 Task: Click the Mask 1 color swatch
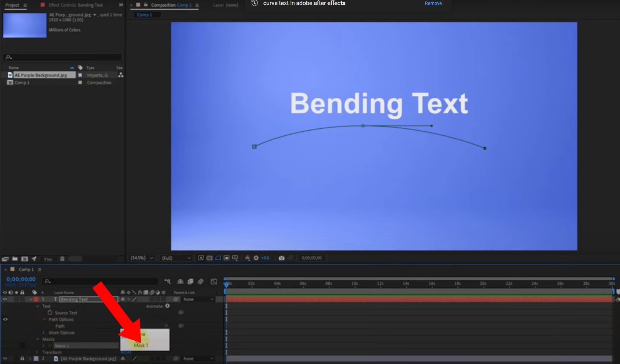(x=50, y=346)
